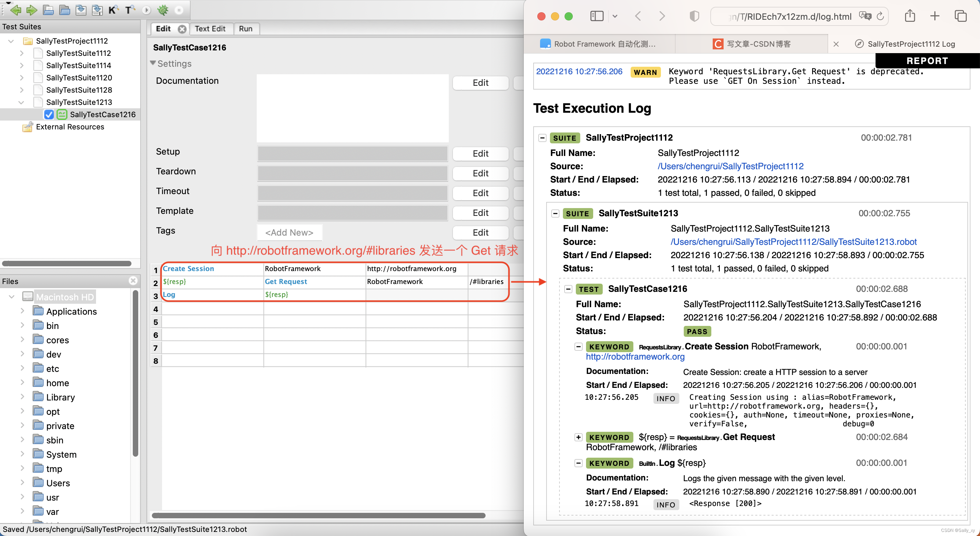
Task: Collapse the Macintosh HD files node
Action: [x=12, y=296]
